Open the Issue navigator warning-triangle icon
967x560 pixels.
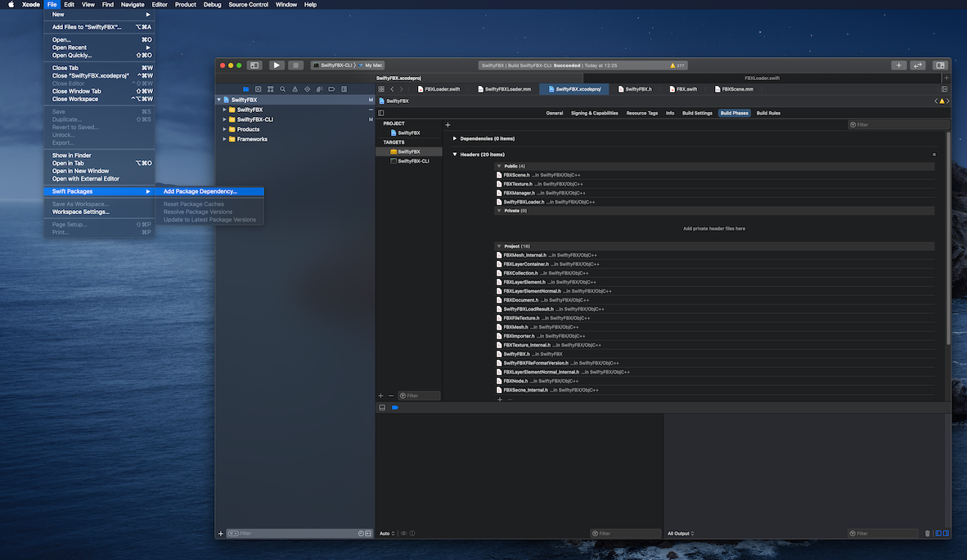click(x=295, y=89)
